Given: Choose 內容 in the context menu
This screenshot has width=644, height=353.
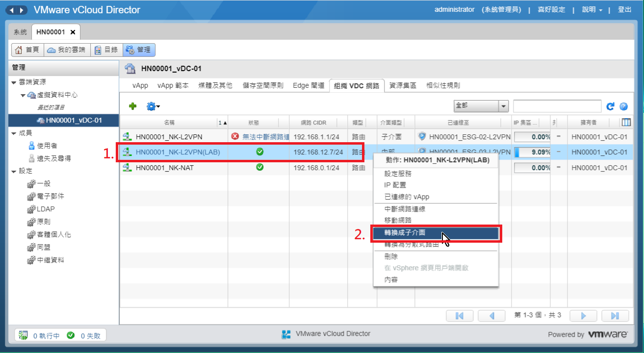Looking at the screenshot, I should point(391,280).
